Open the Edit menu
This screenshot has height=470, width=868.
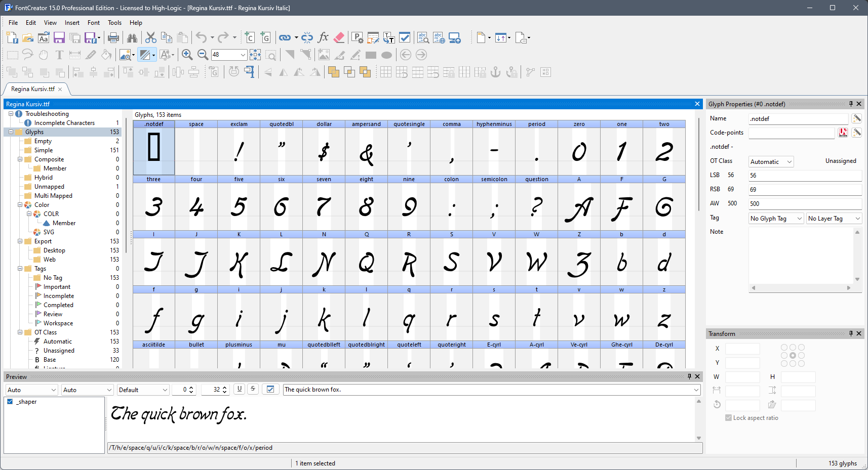pyautogui.click(x=31, y=23)
